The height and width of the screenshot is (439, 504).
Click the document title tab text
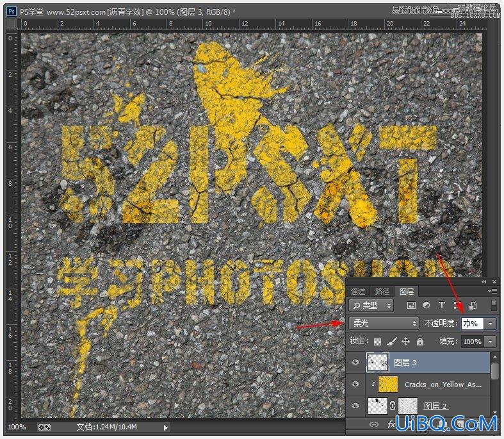[x=128, y=12]
